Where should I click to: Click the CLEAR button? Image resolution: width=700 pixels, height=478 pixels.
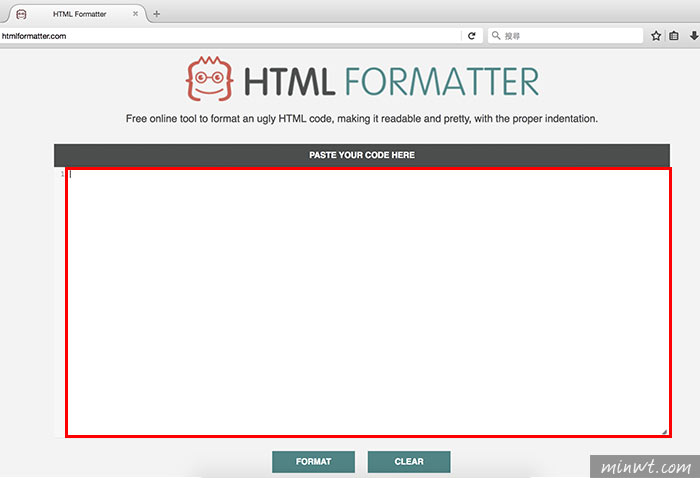(409, 461)
